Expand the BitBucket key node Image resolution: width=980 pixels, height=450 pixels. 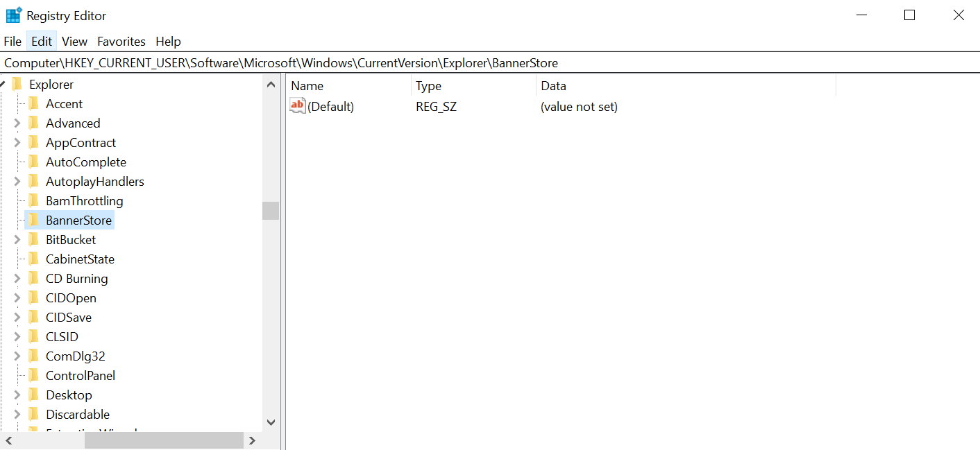[17, 240]
